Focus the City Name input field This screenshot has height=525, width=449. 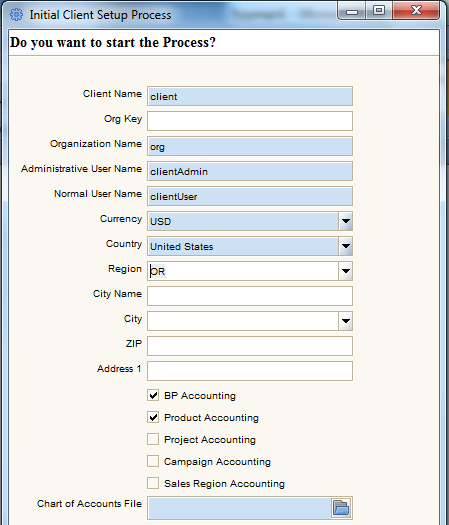point(250,296)
